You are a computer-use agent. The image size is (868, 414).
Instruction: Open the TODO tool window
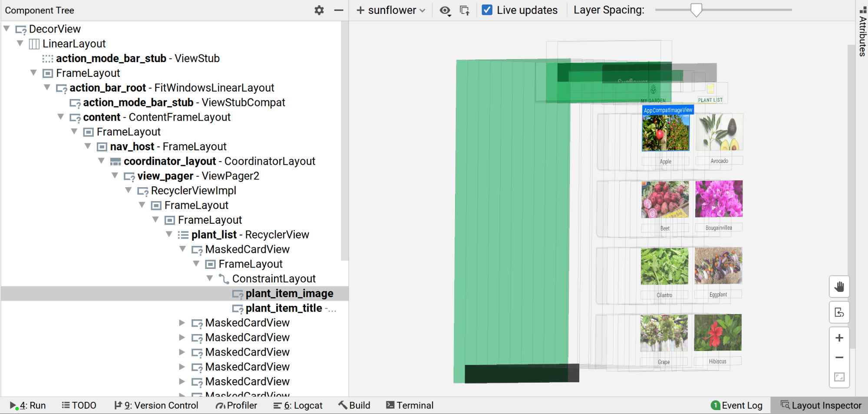point(79,405)
